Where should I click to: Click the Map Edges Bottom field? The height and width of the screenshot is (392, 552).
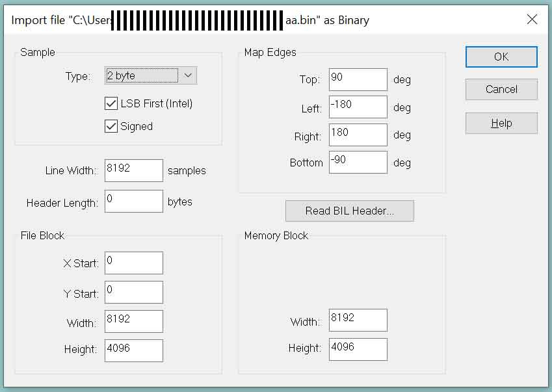pos(358,162)
